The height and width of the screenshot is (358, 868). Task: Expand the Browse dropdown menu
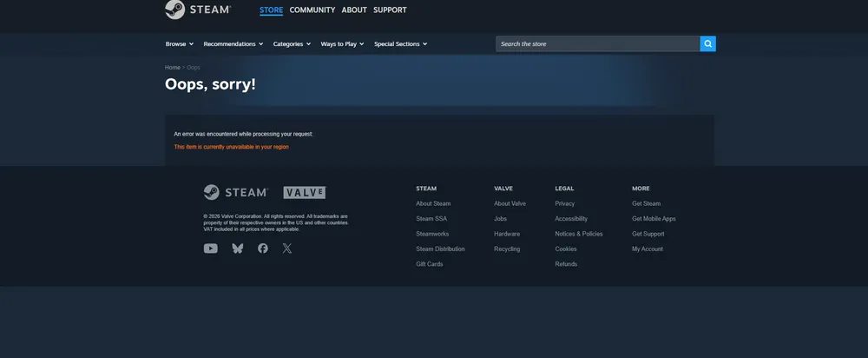tap(180, 43)
